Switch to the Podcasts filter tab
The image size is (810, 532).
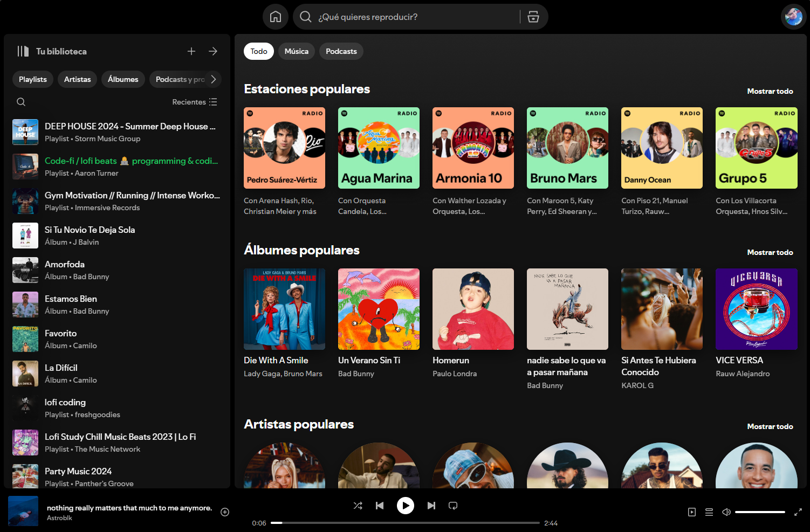click(341, 51)
